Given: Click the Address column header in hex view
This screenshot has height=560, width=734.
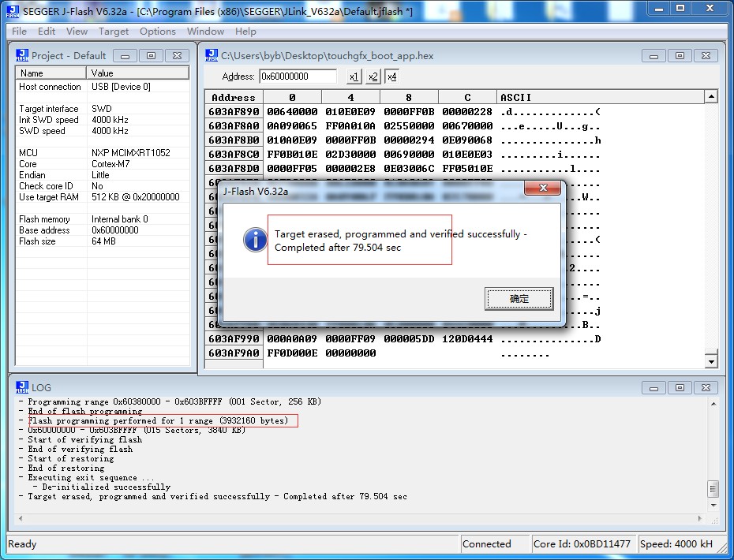Looking at the screenshot, I should coord(234,97).
